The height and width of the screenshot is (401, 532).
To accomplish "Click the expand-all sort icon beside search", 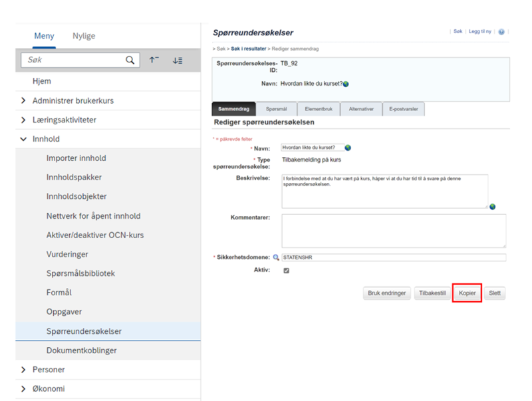I will [x=178, y=61].
